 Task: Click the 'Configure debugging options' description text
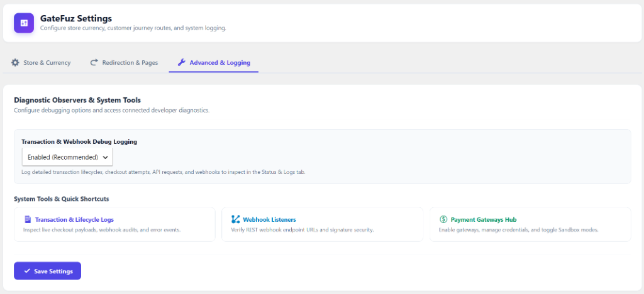[112, 111]
